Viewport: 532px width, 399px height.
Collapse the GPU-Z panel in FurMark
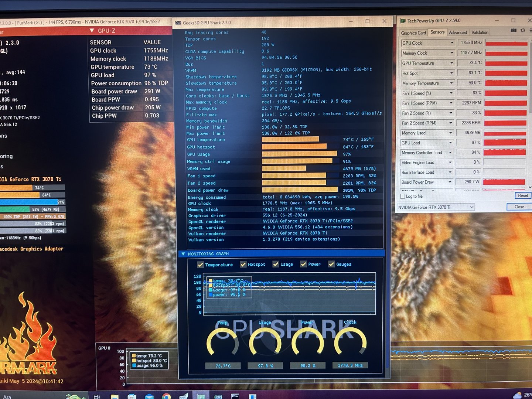(x=92, y=30)
